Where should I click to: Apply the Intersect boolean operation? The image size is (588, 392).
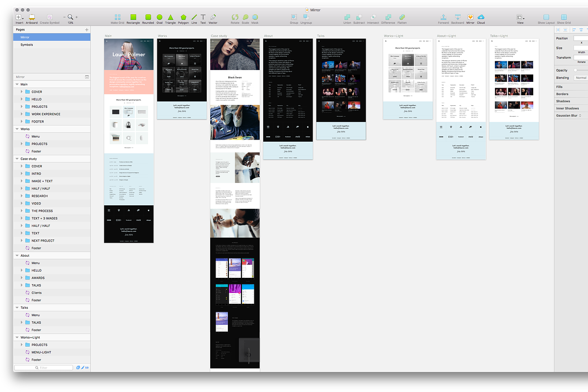(x=373, y=17)
